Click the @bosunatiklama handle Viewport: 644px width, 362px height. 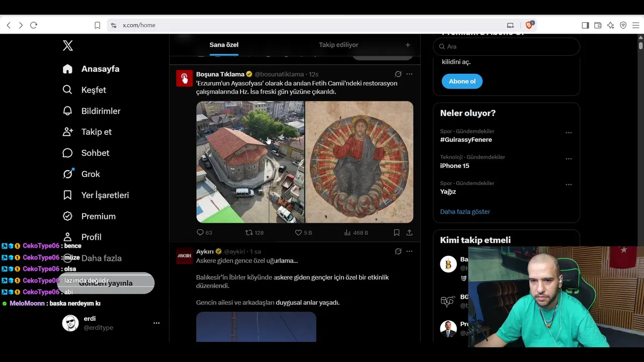click(x=279, y=74)
